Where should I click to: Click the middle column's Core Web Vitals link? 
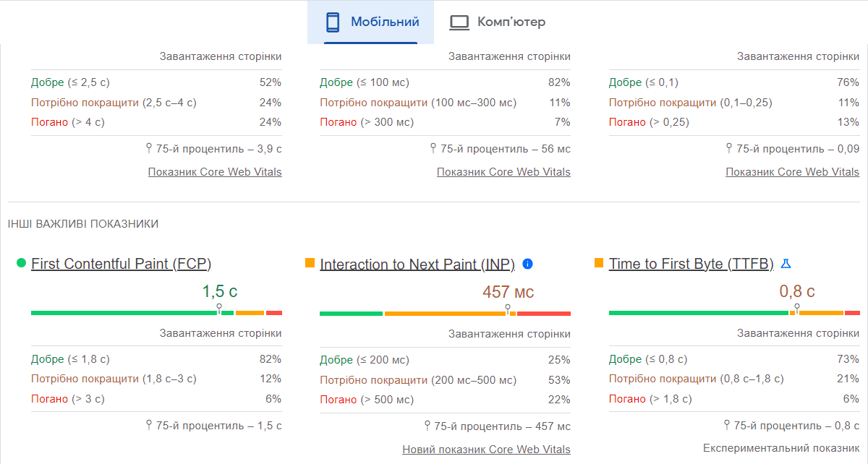503,171
